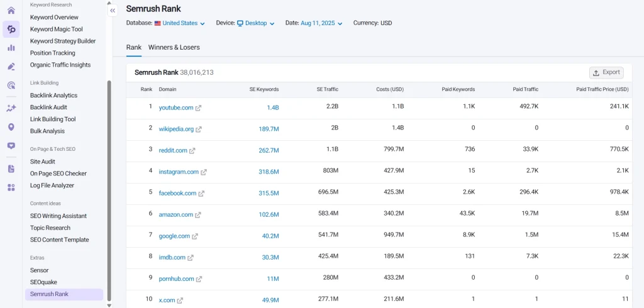Open the social heart message rail icon
The height and width of the screenshot is (308, 644).
pyautogui.click(x=11, y=145)
